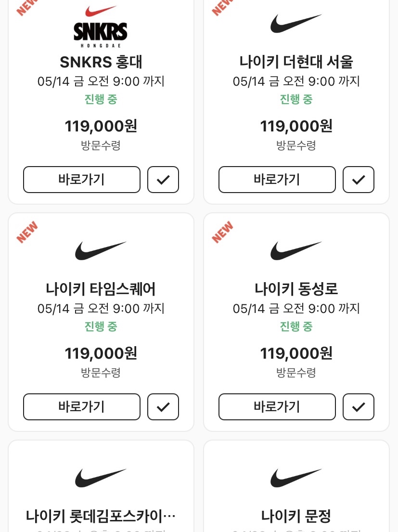
Task: Tap the NEW badge on 나이키 동성로 card
Action: coord(222,232)
